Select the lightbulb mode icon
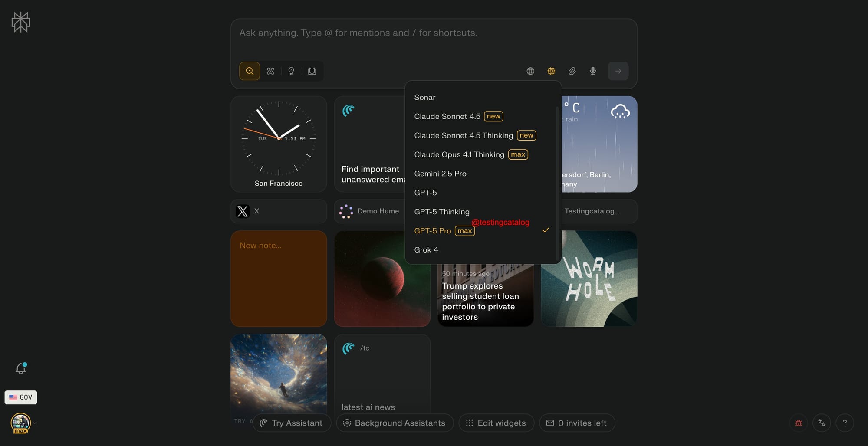Screen dimensions: 868x446 coord(291,71)
